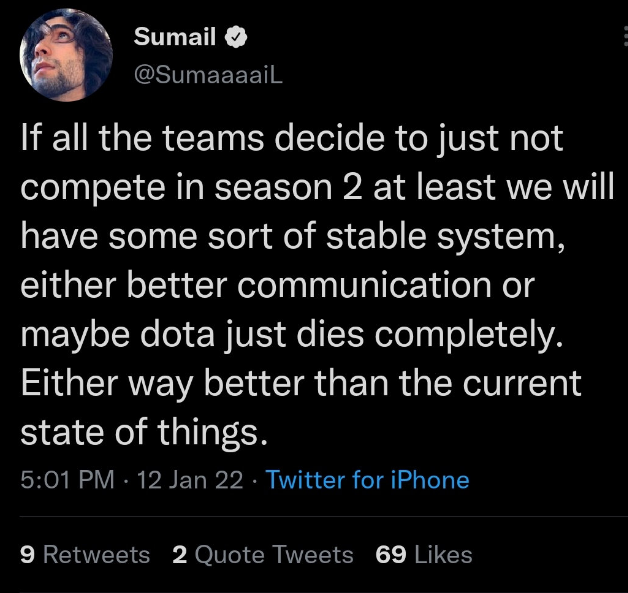The width and height of the screenshot is (628, 593).
Task: Click the words "Either way better"
Action: [154, 384]
